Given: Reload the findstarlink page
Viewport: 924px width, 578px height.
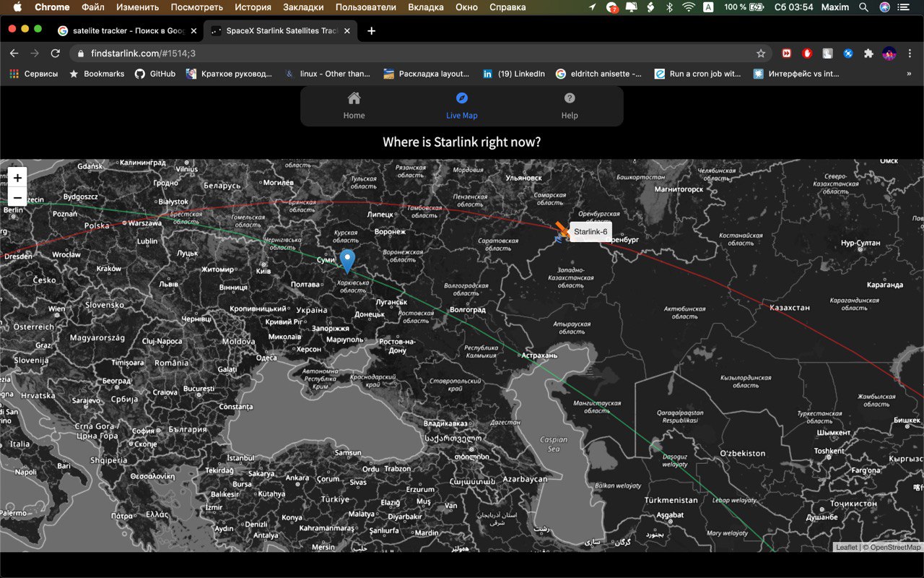Looking at the screenshot, I should 56,53.
